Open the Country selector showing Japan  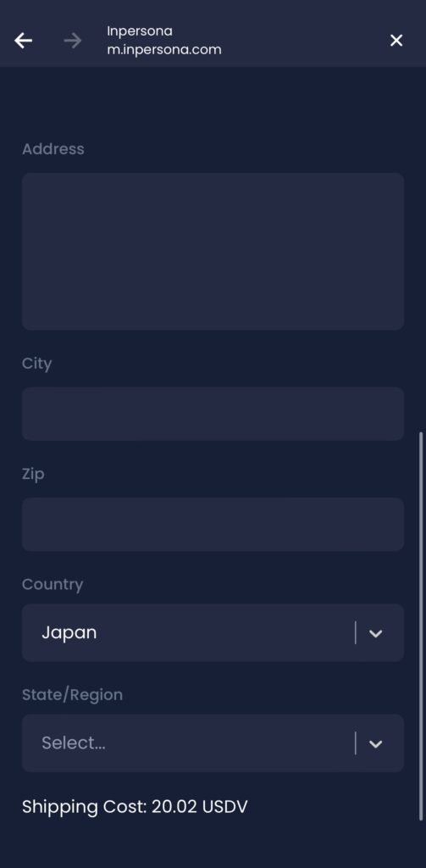tap(213, 632)
